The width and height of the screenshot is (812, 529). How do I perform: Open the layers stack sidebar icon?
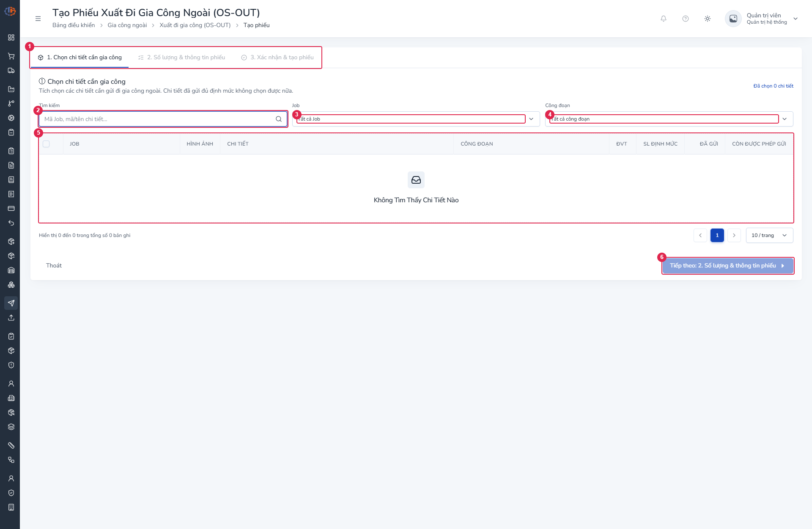[11, 427]
